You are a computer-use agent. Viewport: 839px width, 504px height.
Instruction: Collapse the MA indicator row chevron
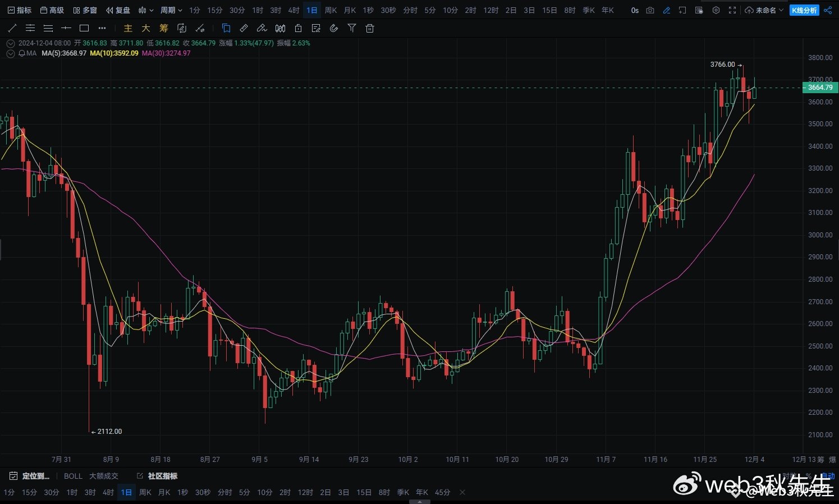[11, 53]
